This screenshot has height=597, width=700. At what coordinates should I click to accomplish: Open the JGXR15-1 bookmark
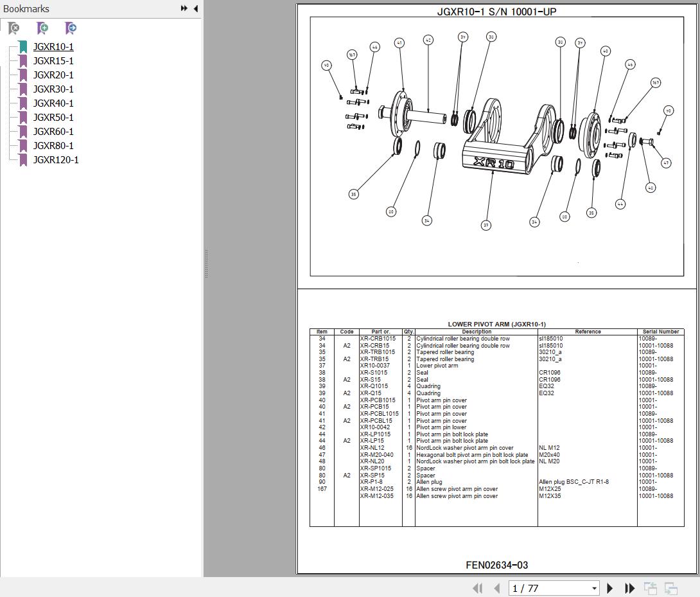[x=53, y=61]
